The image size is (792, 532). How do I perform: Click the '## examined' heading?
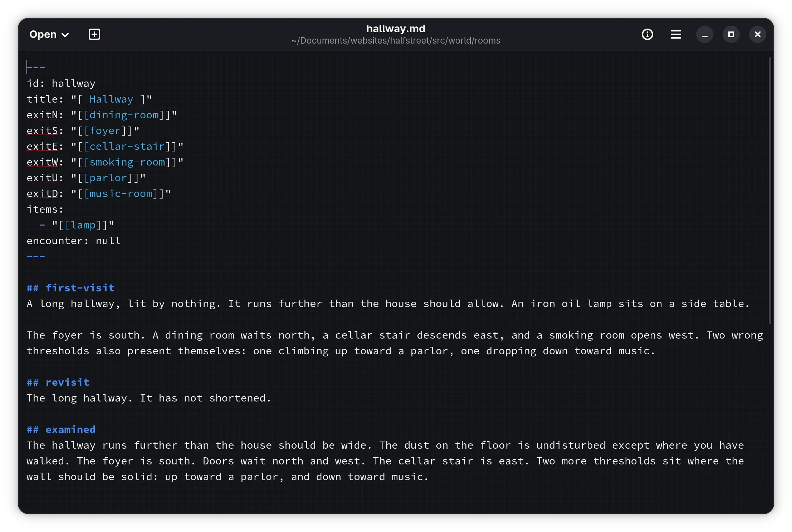(x=61, y=429)
